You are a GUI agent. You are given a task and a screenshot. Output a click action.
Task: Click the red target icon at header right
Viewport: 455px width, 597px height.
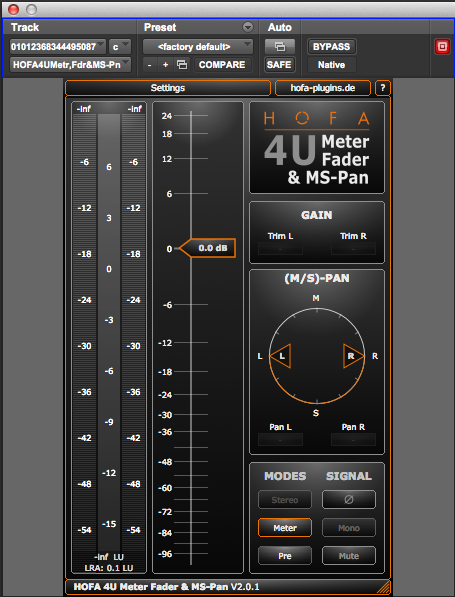coord(442,47)
